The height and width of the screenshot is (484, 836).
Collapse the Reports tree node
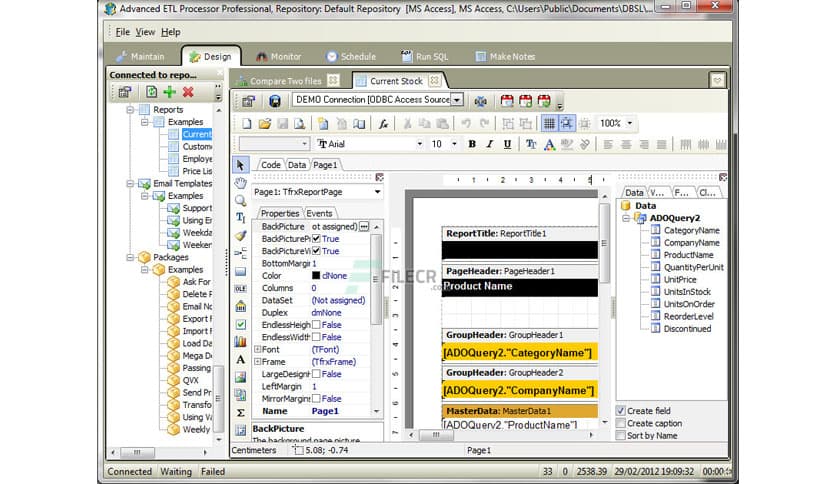130,110
